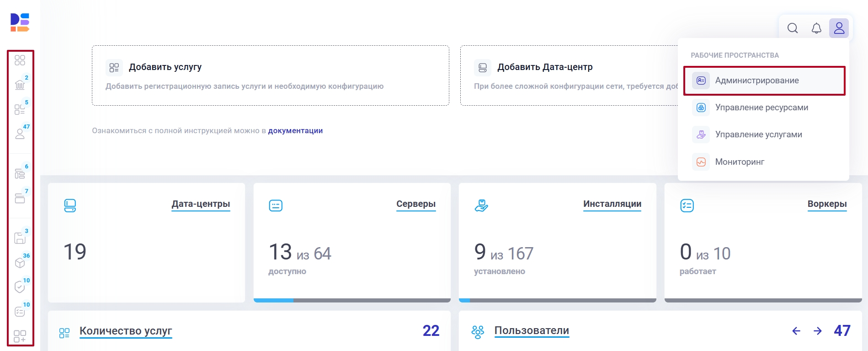This screenshot has width=868, height=351.
Task: Click the "доступно" label under servers
Action: 287,271
